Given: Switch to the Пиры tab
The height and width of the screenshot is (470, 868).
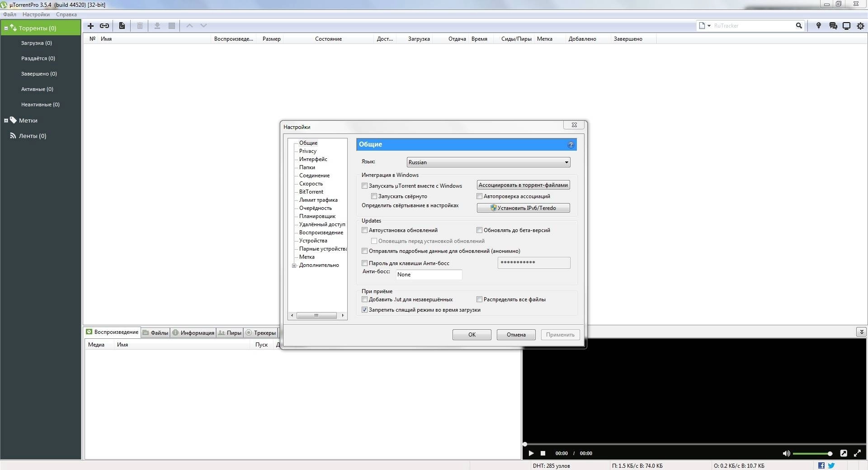Looking at the screenshot, I should pyautogui.click(x=230, y=333).
